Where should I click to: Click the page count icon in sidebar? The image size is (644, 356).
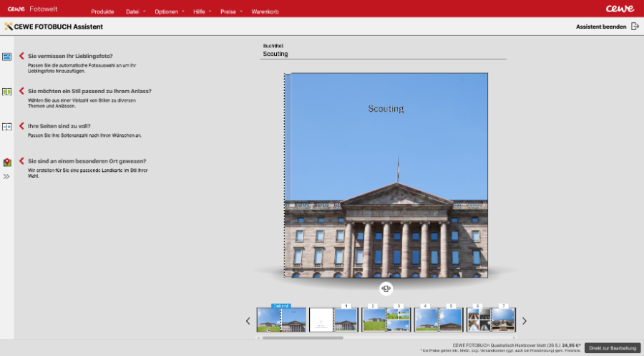(7, 127)
